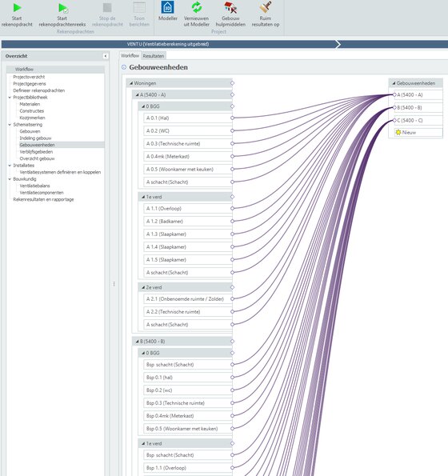448x476 pixels.
Task: Select row A 2.2 (Technische ruimte)
Action: pyautogui.click(x=187, y=312)
